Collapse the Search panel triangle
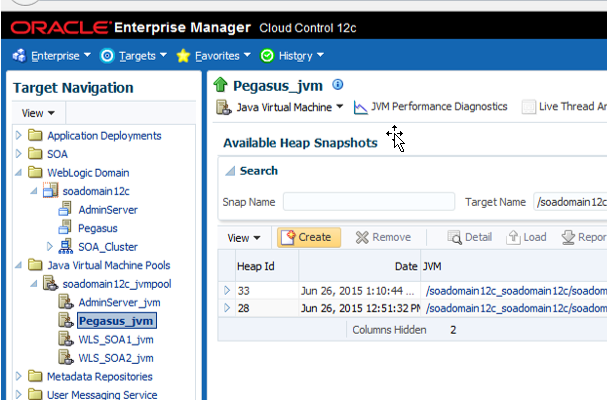The width and height of the screenshot is (609, 411). click(x=230, y=171)
